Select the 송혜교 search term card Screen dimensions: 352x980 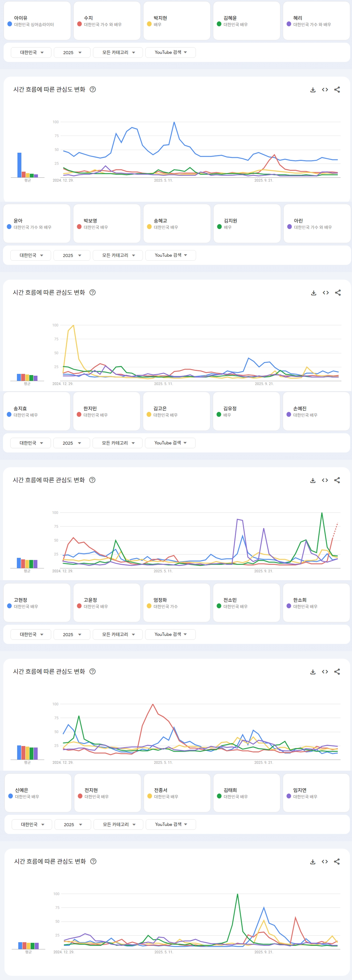(176, 224)
